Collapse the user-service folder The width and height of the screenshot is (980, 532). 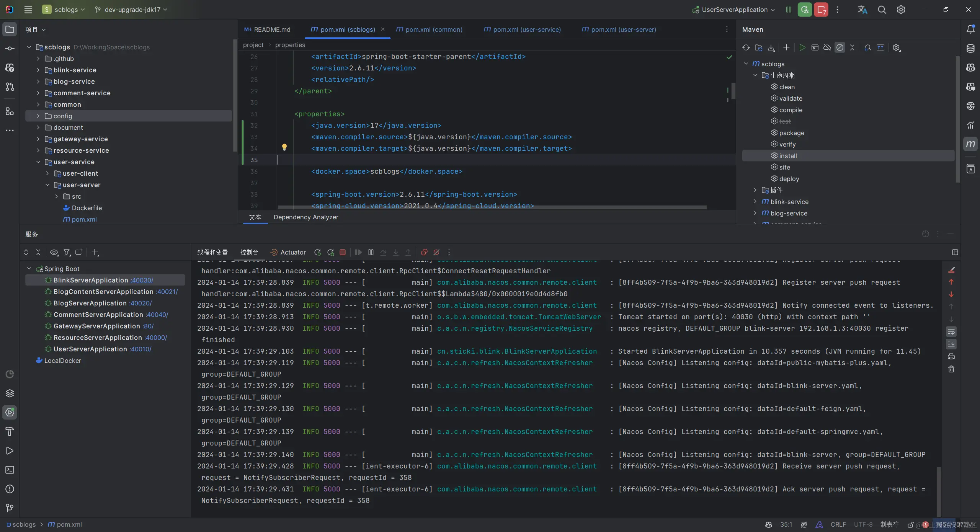coord(38,162)
